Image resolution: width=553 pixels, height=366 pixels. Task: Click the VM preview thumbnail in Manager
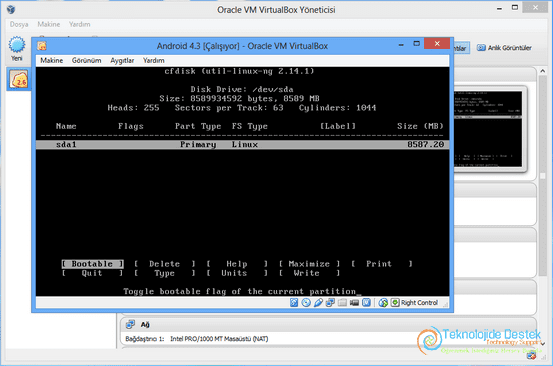[x=488, y=129]
